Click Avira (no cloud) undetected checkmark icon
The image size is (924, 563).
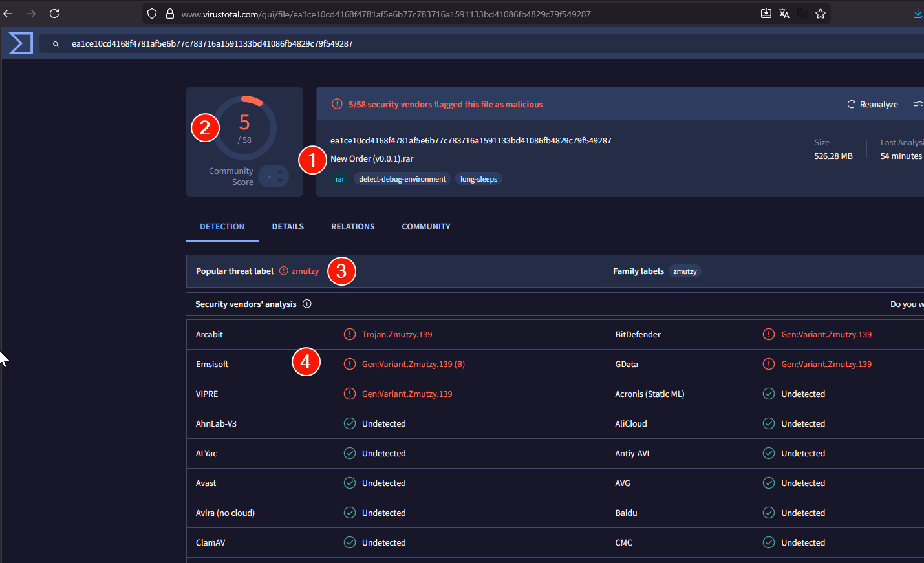tap(350, 513)
